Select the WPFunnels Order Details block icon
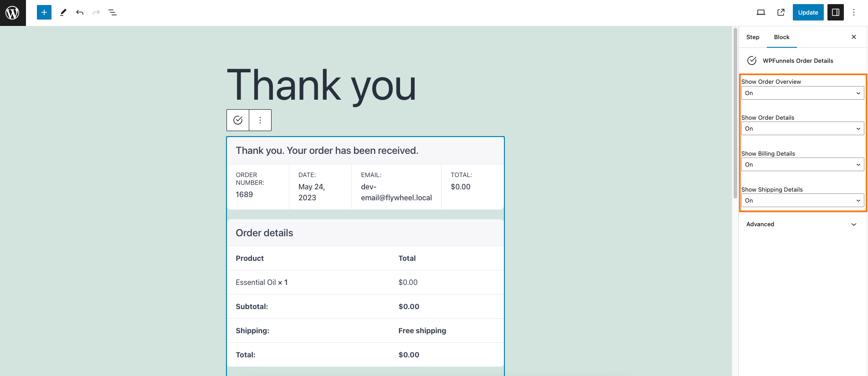 (238, 120)
